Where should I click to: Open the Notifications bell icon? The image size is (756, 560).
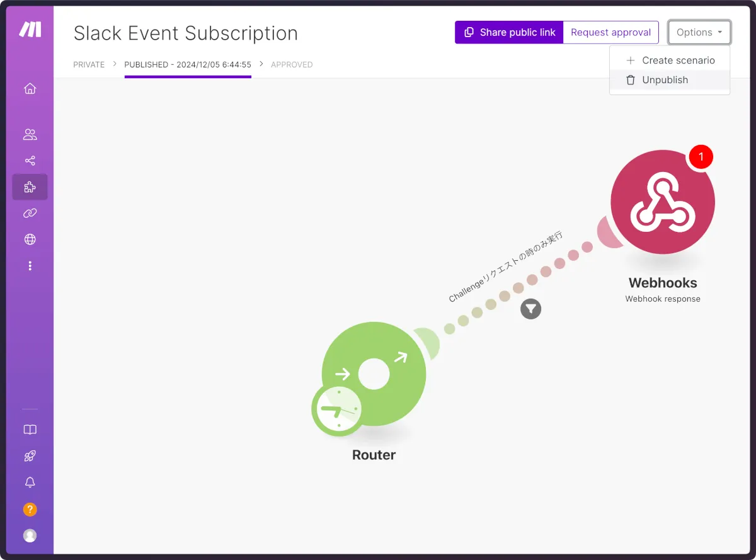(30, 483)
